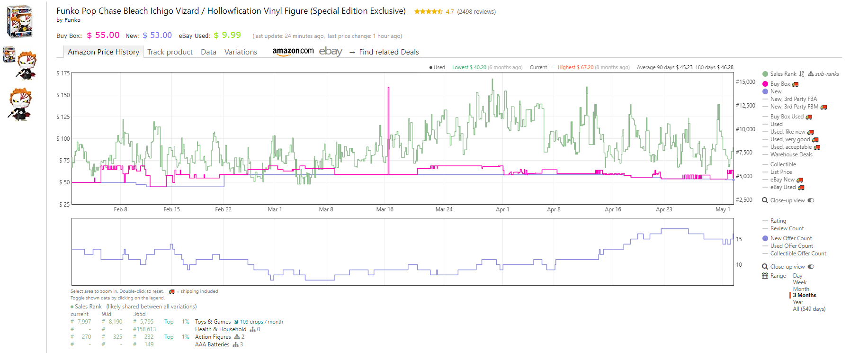This screenshot has height=353, width=868.
Task: Open the Action Figures category
Action: click(213, 337)
